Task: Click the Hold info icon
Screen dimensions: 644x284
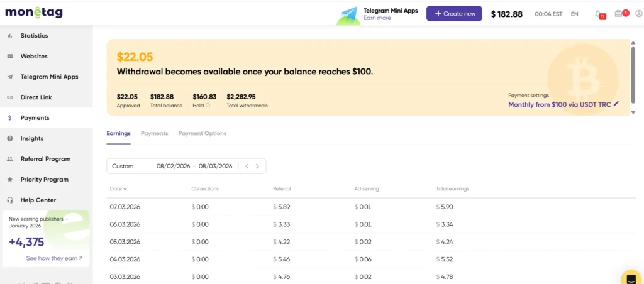Action: [x=208, y=106]
